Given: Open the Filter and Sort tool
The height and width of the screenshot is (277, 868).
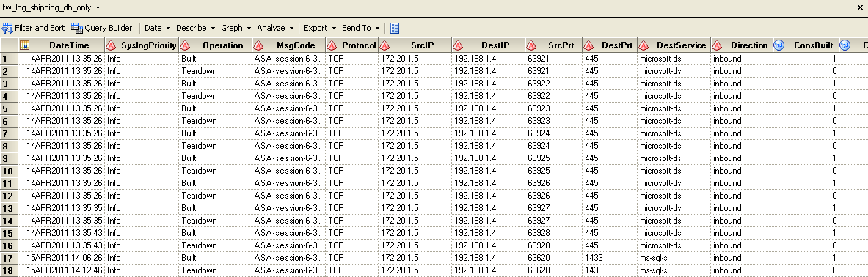Looking at the screenshot, I should coord(34,28).
